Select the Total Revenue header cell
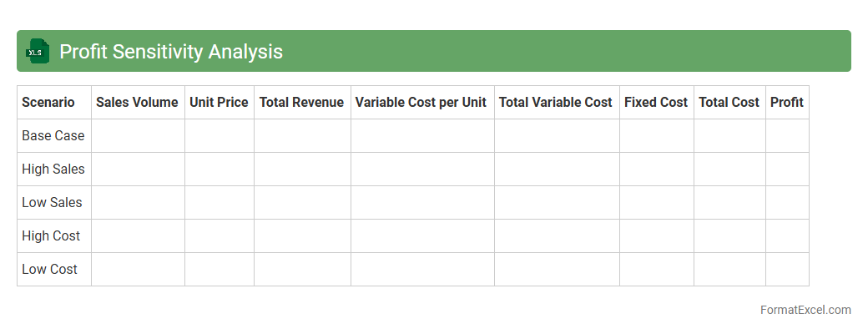Image resolution: width=868 pixels, height=334 pixels. (x=301, y=102)
